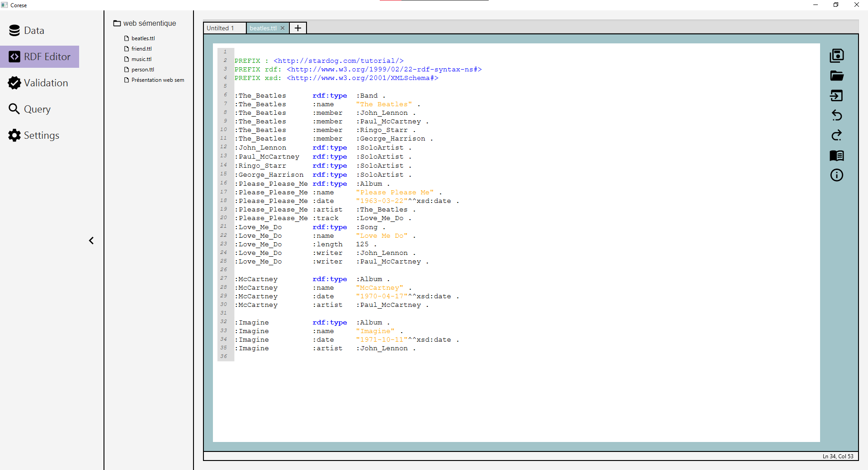The image size is (868, 470).
Task: Click the Export file icon
Action: [836, 95]
